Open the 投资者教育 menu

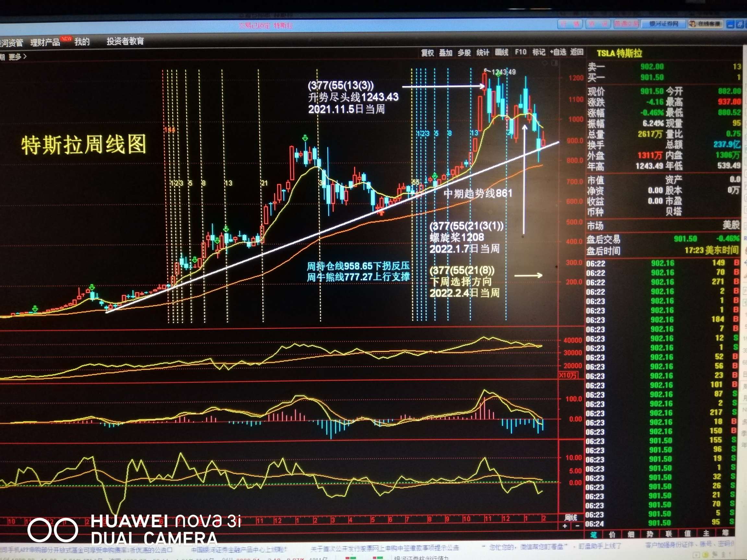125,41
